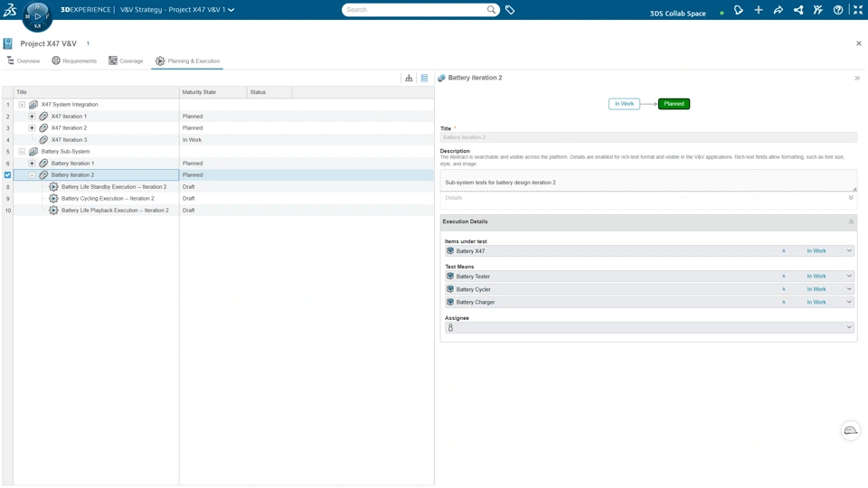Click Battery Cycling Execution gear icon

[53, 198]
